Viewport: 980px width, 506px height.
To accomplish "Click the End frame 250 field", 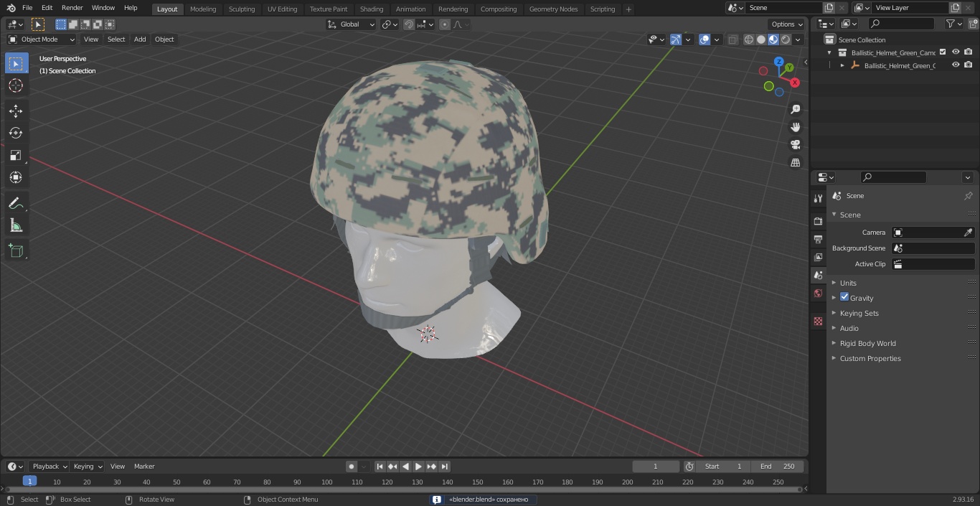I will coord(778,467).
